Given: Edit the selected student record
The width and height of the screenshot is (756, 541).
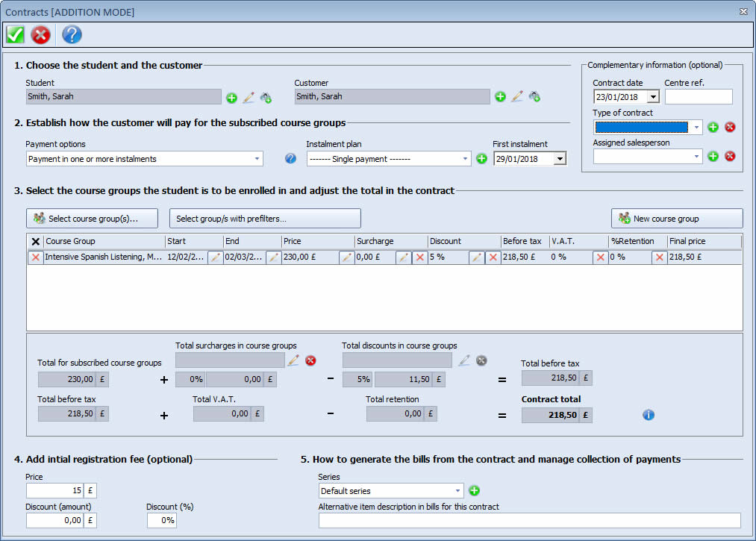Looking at the screenshot, I should 249,98.
